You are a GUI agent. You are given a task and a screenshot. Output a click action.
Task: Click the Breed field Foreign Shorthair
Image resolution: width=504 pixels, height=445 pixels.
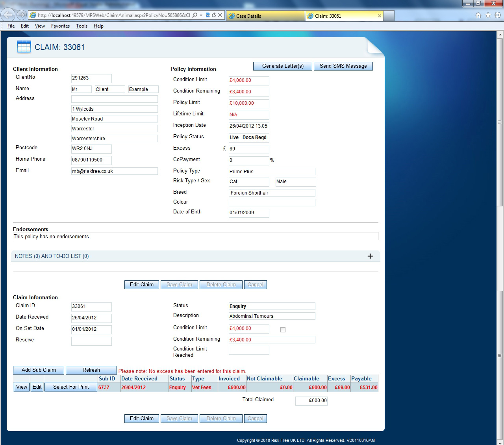[x=272, y=193]
